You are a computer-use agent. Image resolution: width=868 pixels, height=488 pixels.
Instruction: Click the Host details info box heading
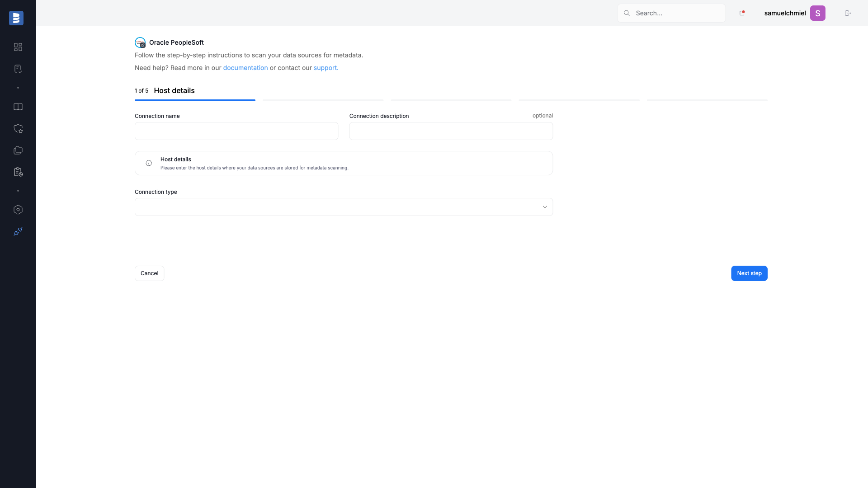pos(176,160)
